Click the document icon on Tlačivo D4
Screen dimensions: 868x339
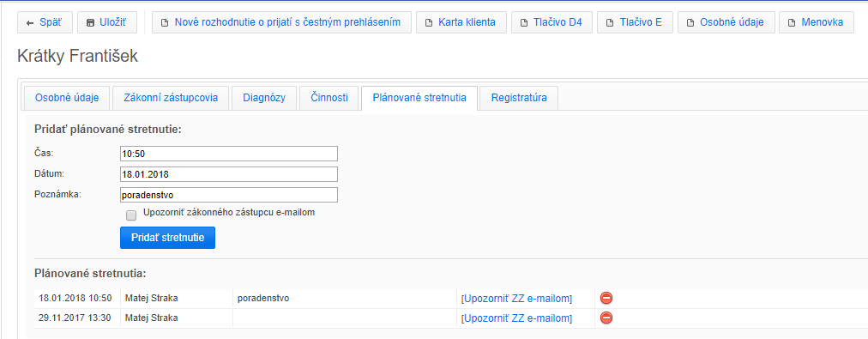pos(523,23)
